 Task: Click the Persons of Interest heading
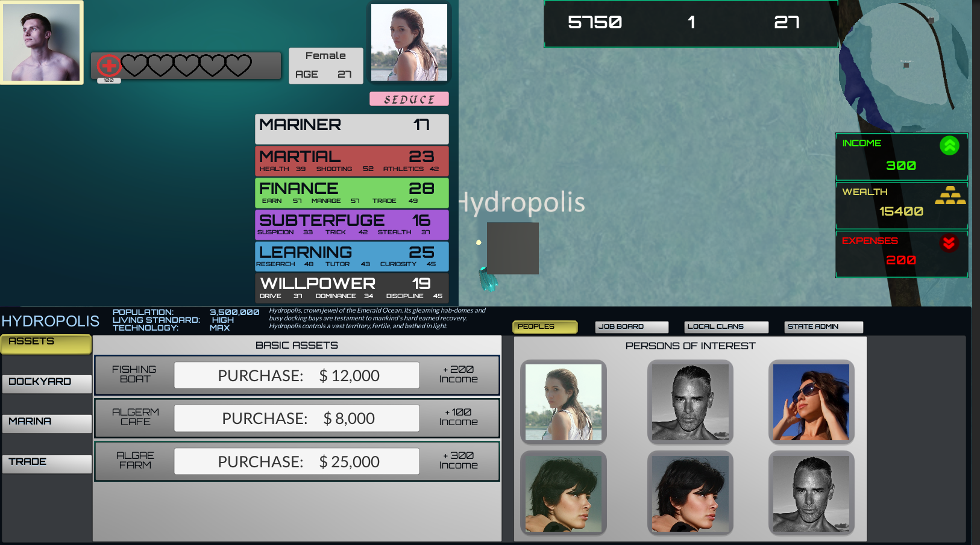690,346
